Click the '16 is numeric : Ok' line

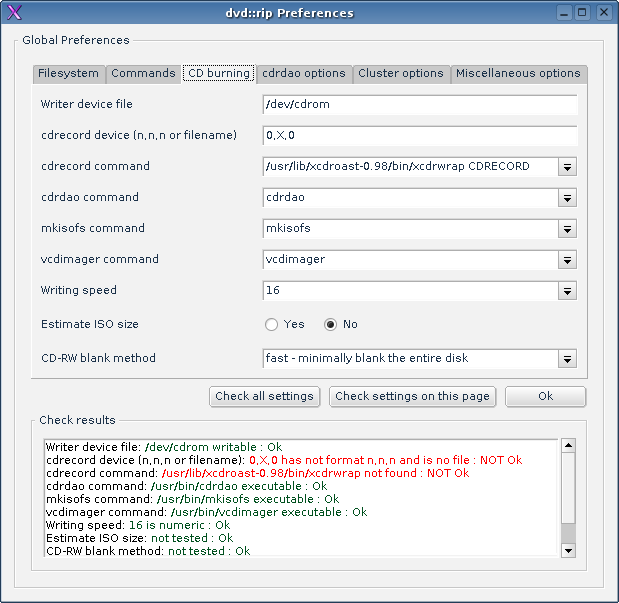tap(180, 525)
